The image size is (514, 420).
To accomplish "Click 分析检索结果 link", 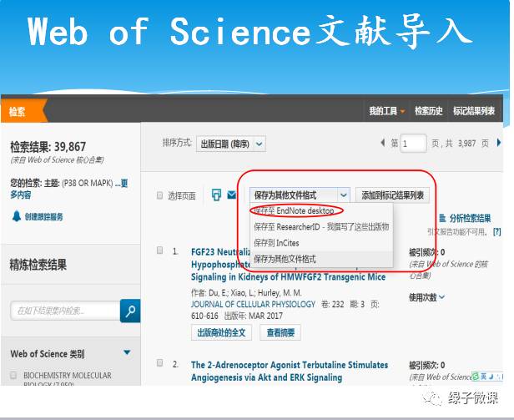I will pos(470,218).
